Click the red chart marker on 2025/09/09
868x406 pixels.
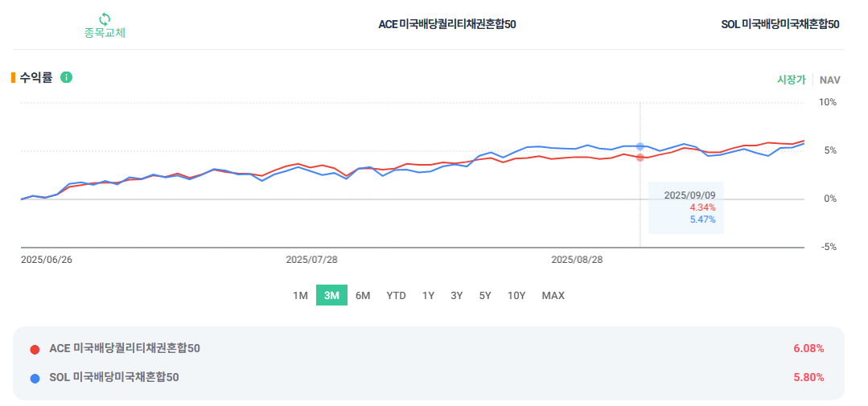(640, 157)
